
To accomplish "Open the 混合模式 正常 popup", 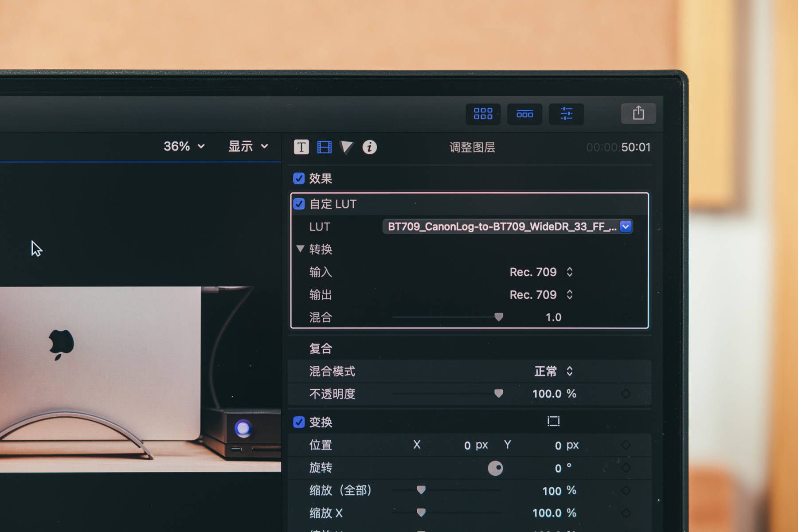I will [x=553, y=371].
